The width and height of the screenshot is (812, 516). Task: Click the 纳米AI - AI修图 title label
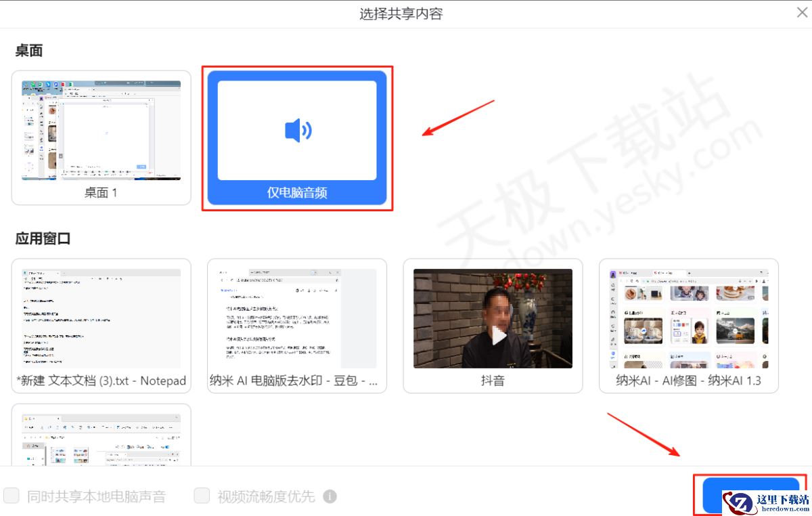(x=688, y=380)
